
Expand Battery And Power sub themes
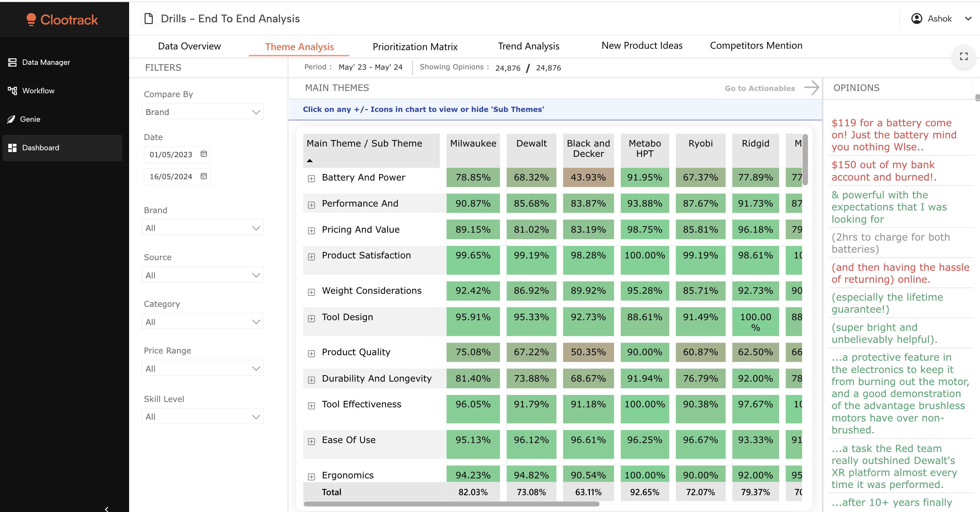click(311, 179)
